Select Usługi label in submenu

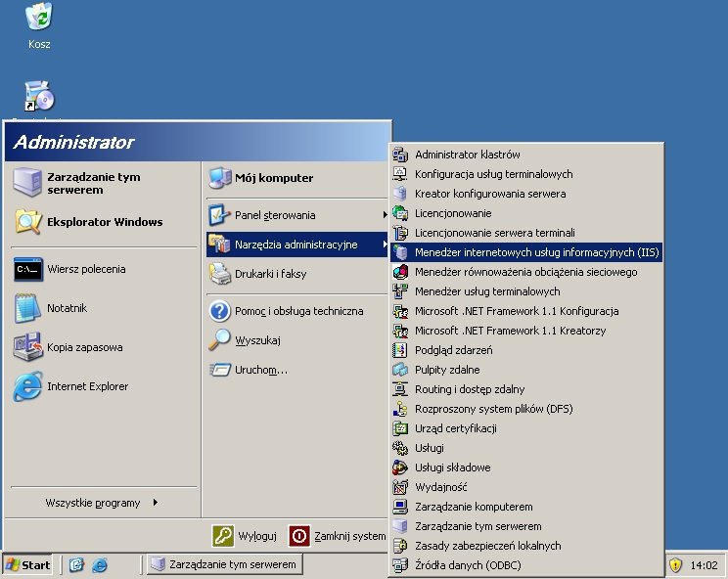point(430,448)
